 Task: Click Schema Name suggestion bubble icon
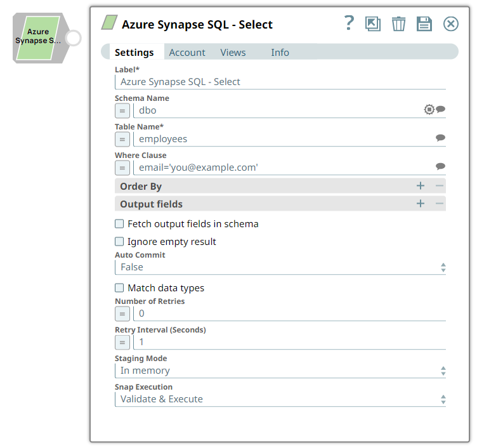[x=440, y=109]
